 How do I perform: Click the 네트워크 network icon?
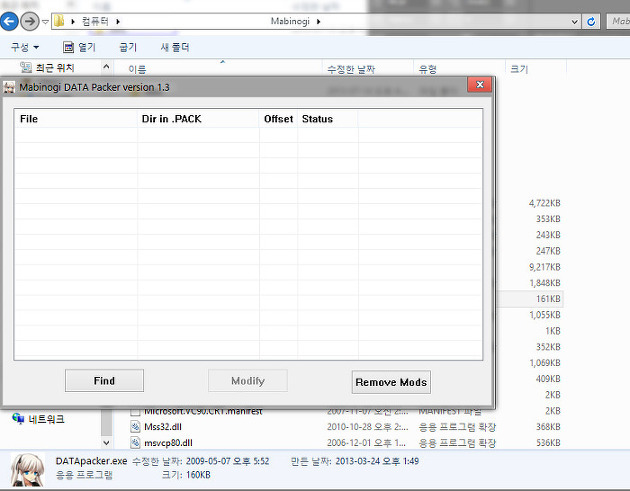point(18,419)
